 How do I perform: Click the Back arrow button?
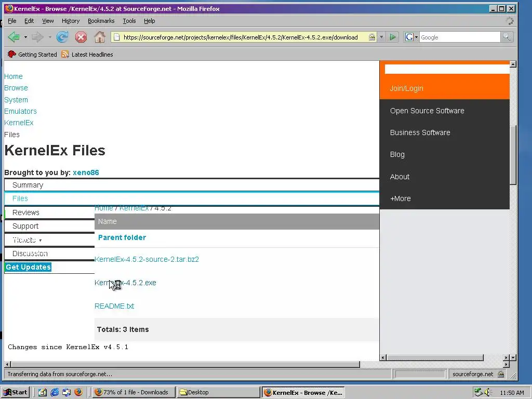coord(14,37)
